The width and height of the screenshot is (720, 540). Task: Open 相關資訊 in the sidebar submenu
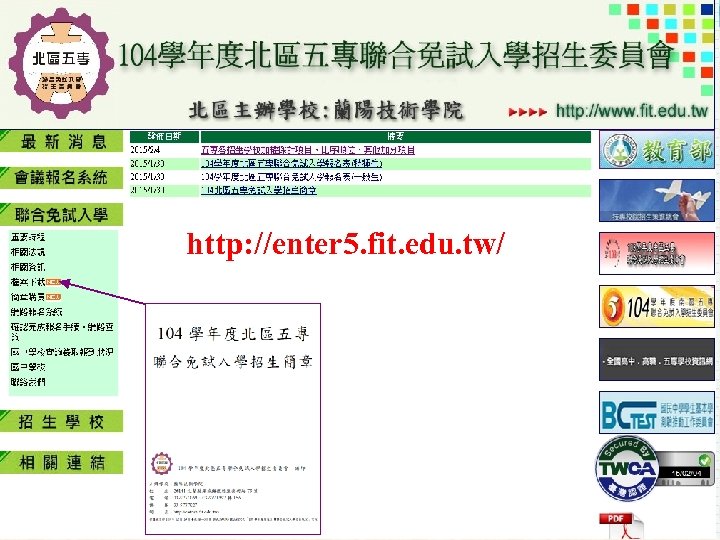[28, 267]
